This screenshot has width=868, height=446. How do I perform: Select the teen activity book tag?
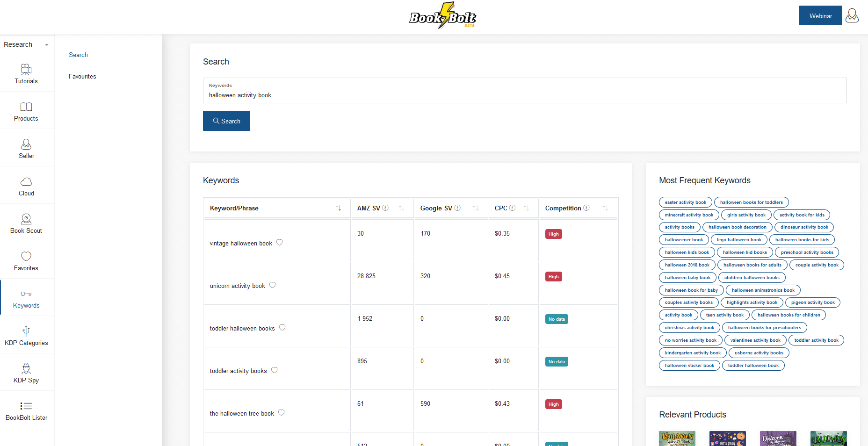(x=724, y=315)
